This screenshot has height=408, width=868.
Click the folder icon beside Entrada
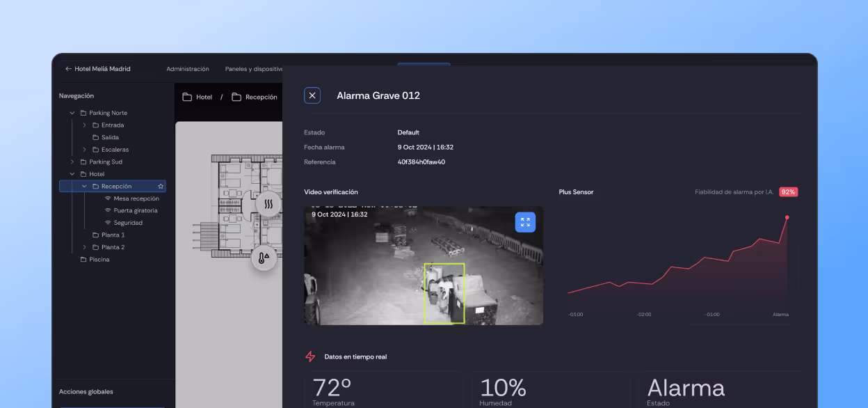[96, 125]
